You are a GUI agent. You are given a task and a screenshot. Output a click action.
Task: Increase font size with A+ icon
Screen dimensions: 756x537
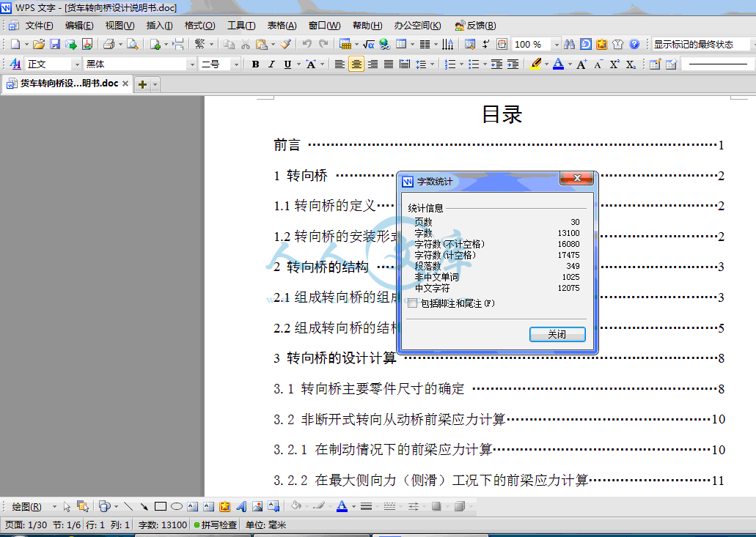(x=581, y=64)
